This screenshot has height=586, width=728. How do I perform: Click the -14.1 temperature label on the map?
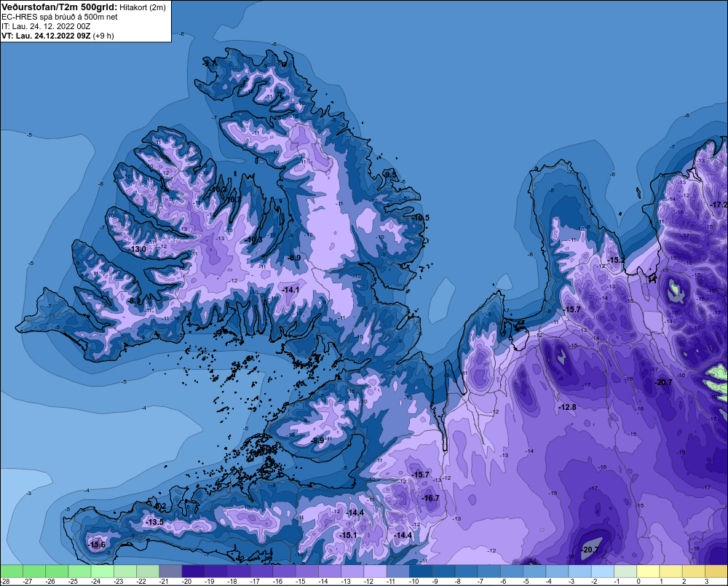tap(290, 290)
